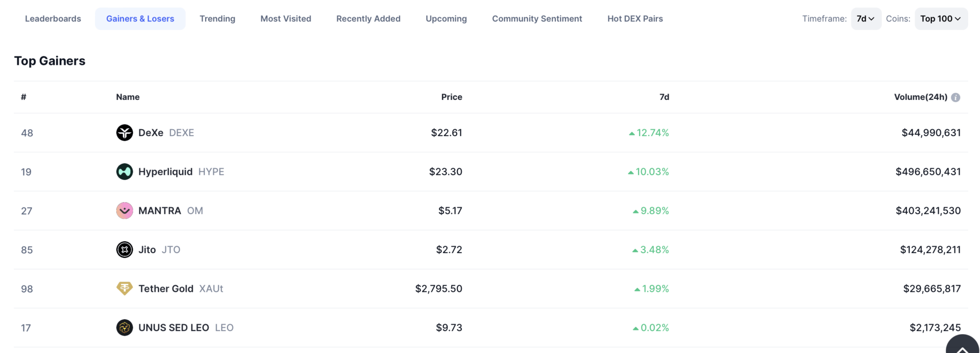Sort the table by 7d column header
Screen dimensions: 980x353
pos(664,97)
